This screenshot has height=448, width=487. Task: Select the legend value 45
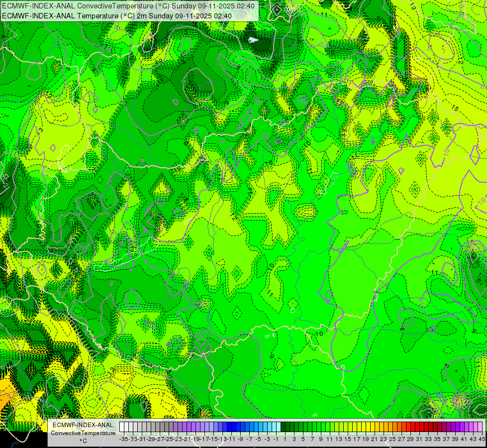click(482, 439)
